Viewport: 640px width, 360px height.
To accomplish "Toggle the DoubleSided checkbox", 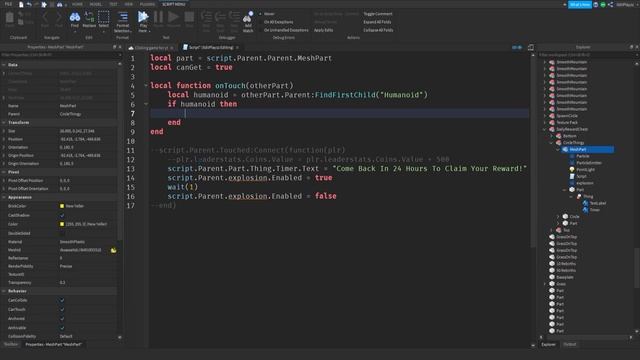I will tap(62, 233).
